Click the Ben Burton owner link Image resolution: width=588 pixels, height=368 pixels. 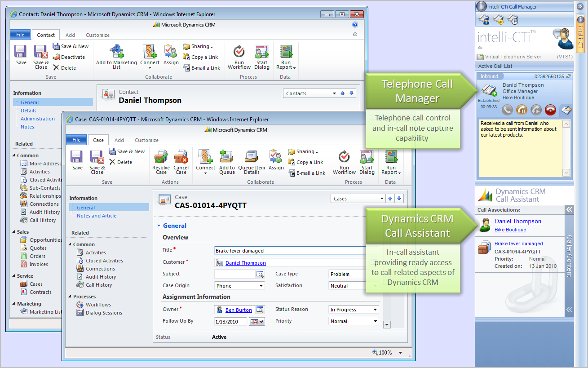coord(239,310)
